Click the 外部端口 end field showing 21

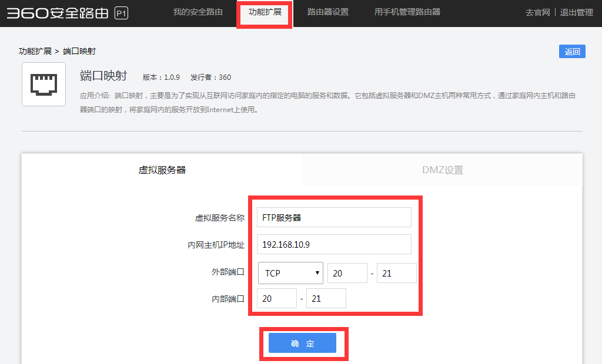tap(396, 273)
